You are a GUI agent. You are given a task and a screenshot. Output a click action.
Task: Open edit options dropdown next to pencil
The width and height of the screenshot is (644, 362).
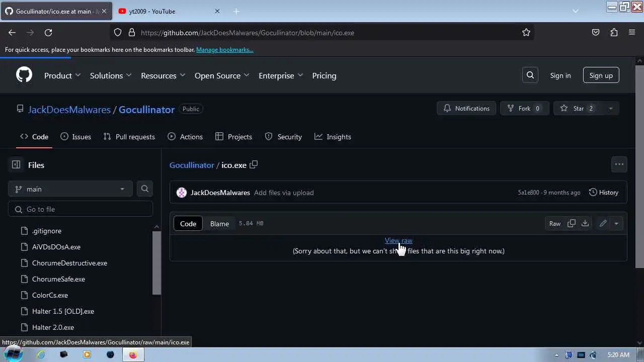(x=616, y=224)
